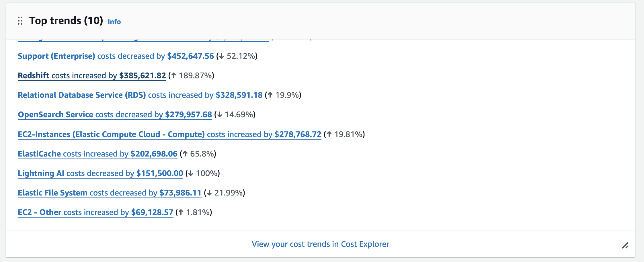
Task: Click the drag handle beside Top trends
Action: 20,21
